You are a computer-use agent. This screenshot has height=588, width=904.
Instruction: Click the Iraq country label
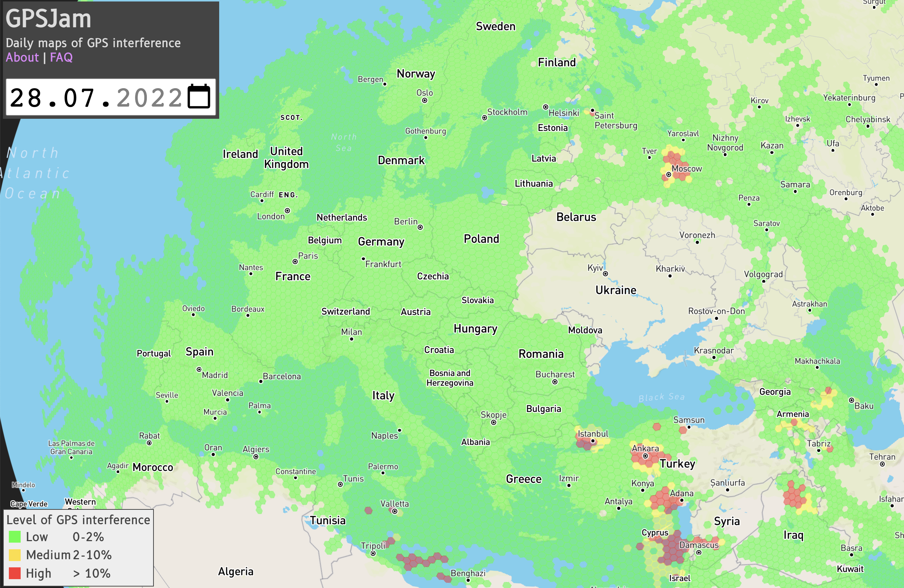click(793, 535)
